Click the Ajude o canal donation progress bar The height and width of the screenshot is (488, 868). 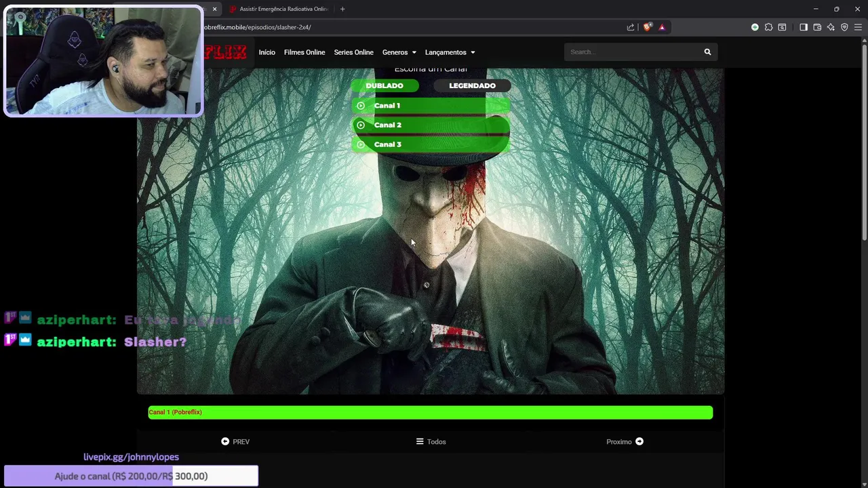point(131,476)
